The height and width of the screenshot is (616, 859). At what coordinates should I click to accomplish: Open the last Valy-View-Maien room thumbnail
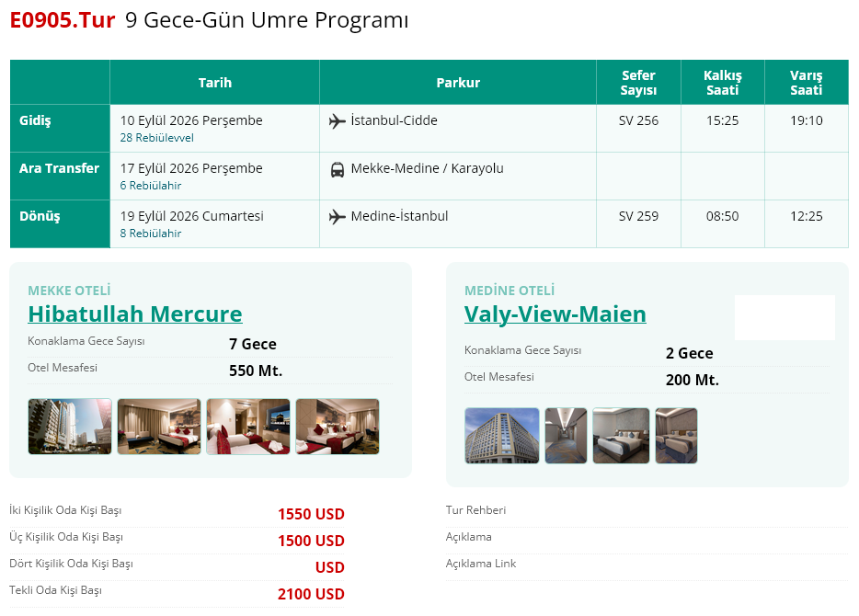pos(677,436)
